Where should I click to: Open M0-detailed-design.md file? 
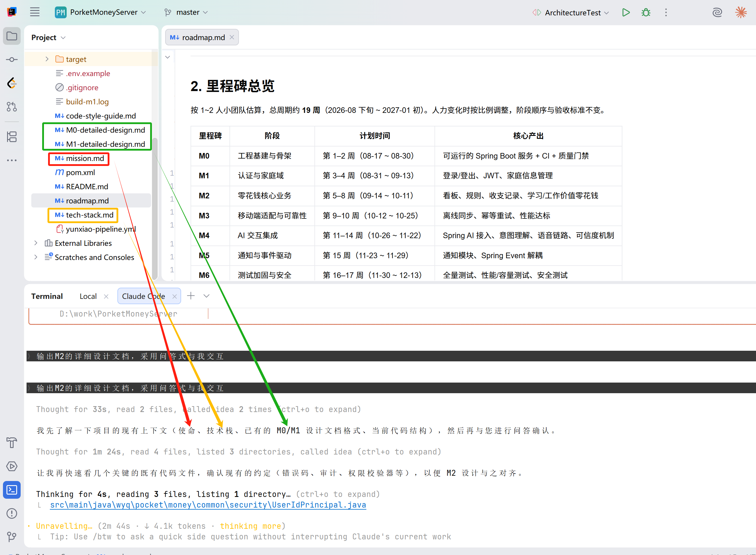pyautogui.click(x=105, y=130)
